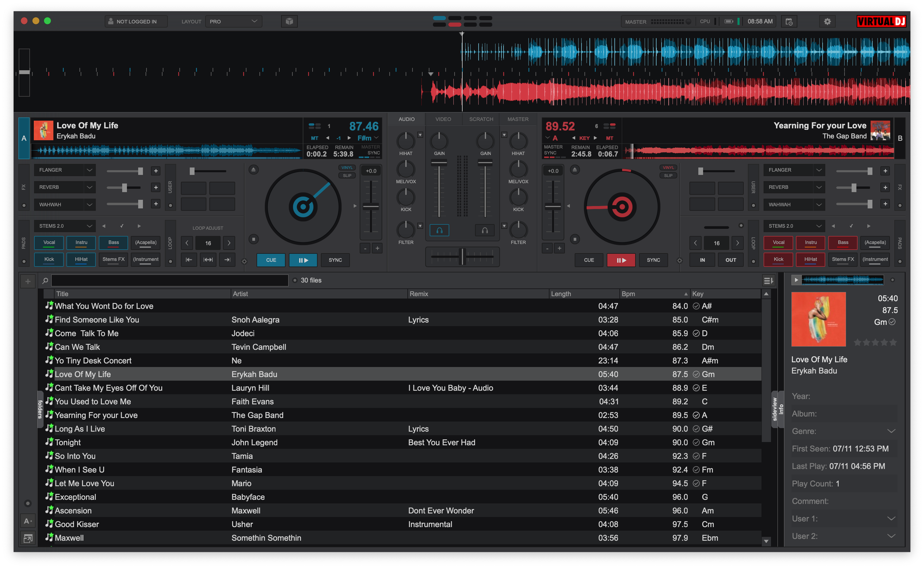Image resolution: width=924 pixels, height=568 pixels.
Task: Open the folders side tab
Action: (40, 409)
